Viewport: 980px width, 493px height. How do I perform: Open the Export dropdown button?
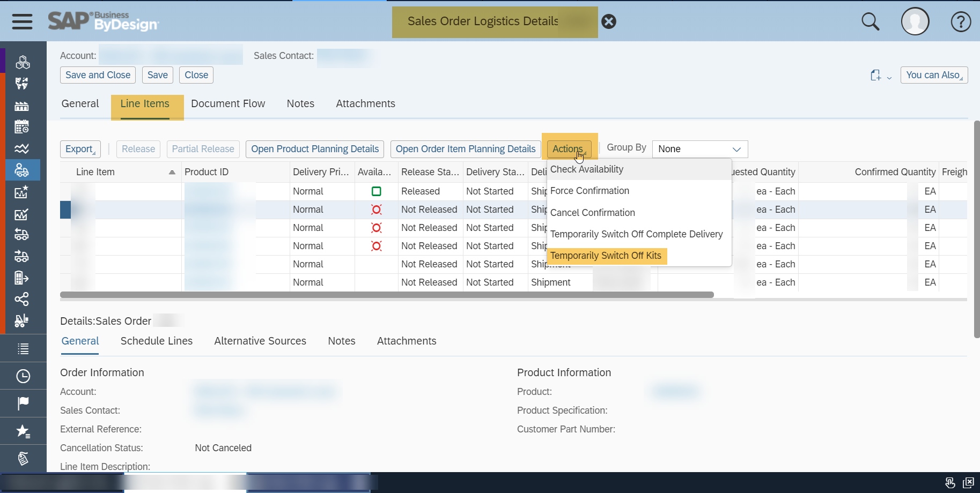click(x=80, y=149)
